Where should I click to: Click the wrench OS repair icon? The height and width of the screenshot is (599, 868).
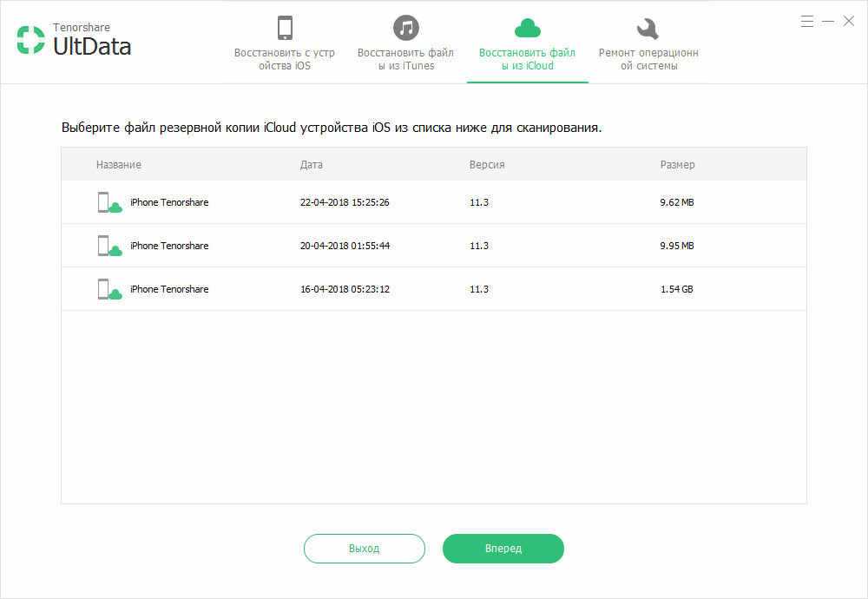(648, 29)
